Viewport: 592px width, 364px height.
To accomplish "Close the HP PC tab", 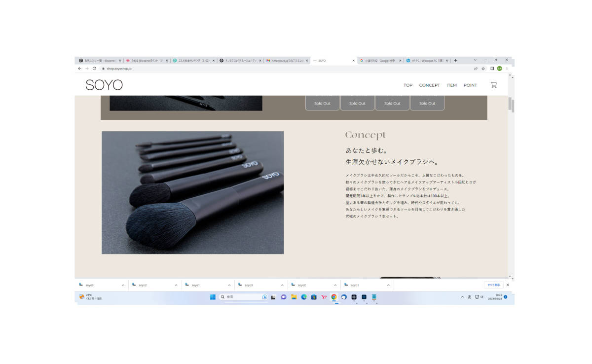I will click(x=447, y=61).
